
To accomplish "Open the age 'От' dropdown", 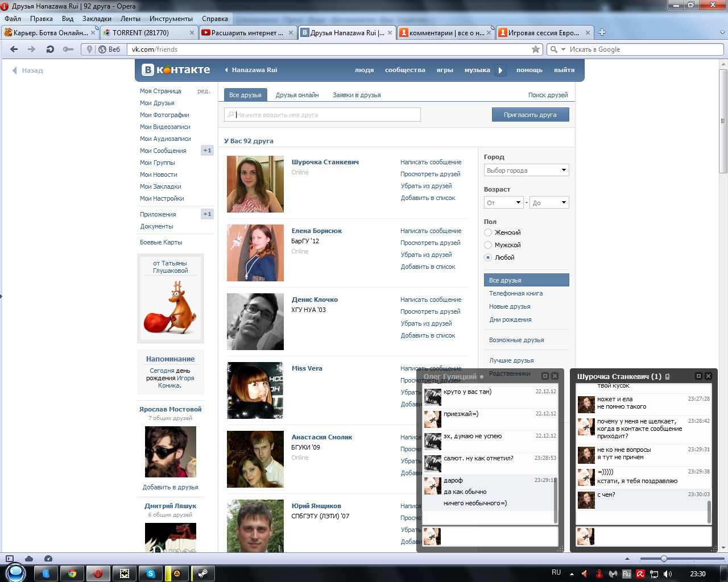I will [504, 202].
